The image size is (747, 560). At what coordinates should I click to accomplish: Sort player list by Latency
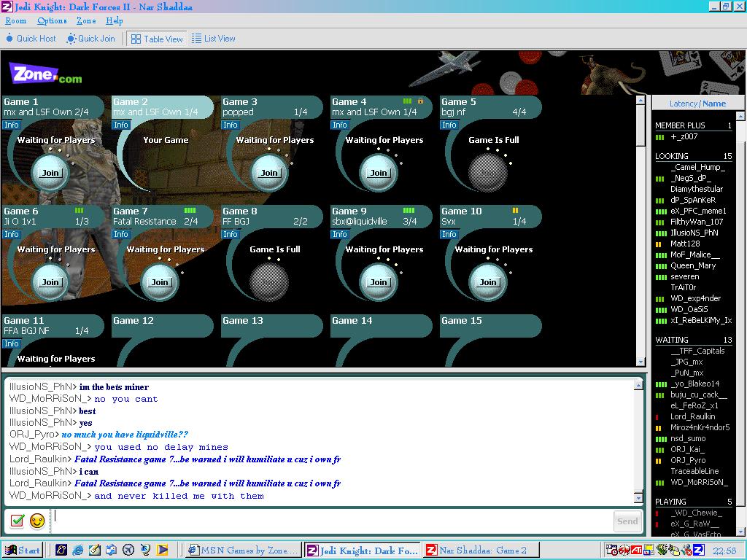(x=683, y=104)
